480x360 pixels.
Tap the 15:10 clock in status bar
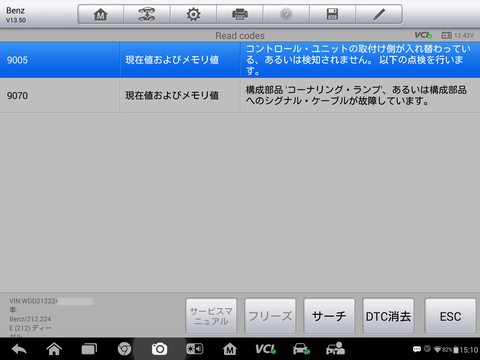469,350
